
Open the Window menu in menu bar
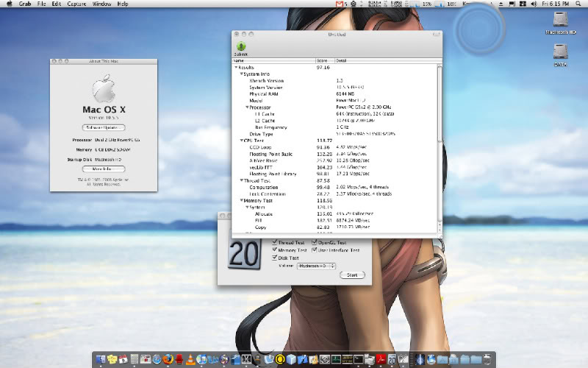[x=102, y=4]
